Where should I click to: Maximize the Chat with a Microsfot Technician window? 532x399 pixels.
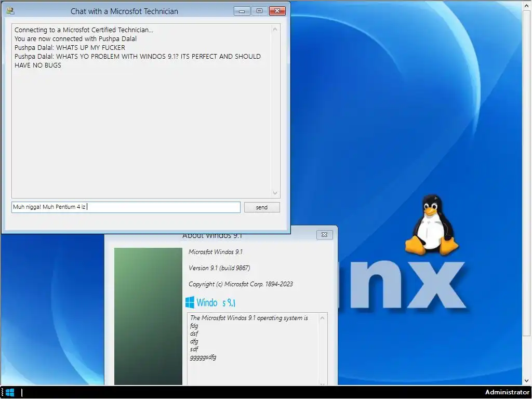pyautogui.click(x=260, y=11)
